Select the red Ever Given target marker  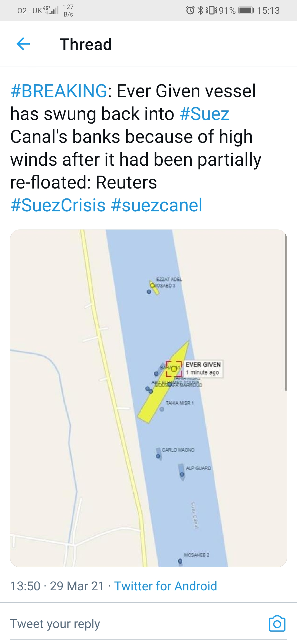[174, 369]
